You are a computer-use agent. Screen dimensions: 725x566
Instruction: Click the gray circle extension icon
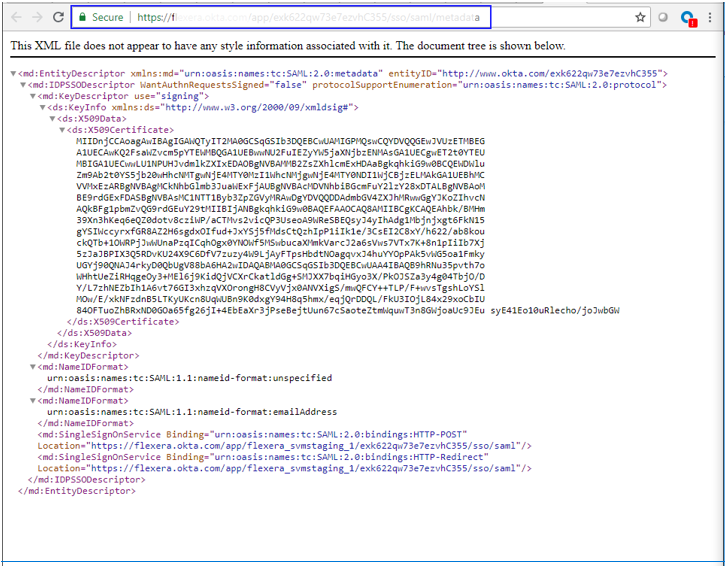point(663,17)
